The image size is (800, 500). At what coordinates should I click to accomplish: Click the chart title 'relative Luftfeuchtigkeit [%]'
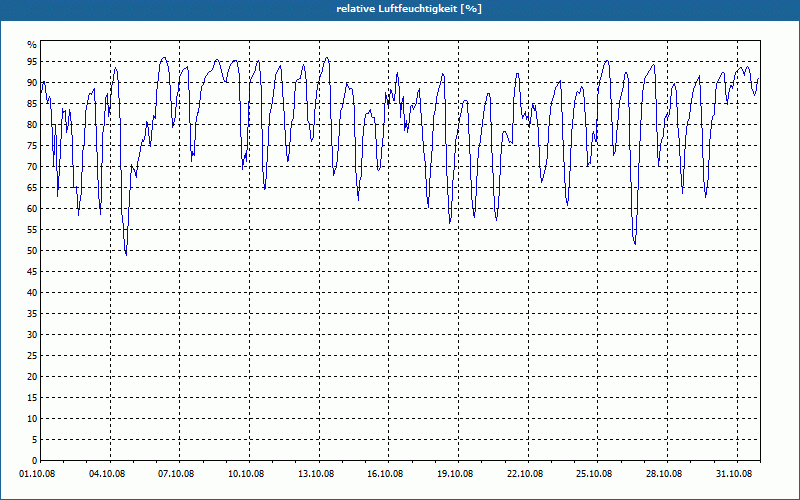click(x=409, y=9)
